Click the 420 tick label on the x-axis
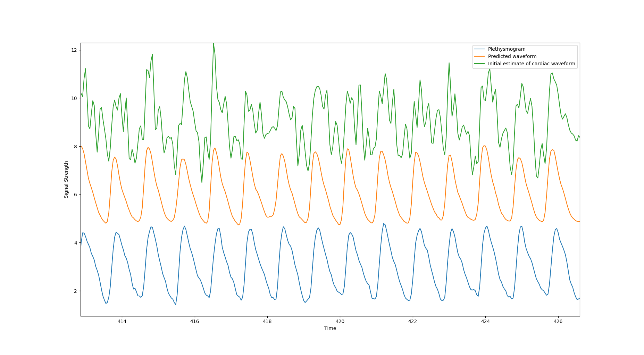This screenshot has width=644, height=355. pos(340,322)
